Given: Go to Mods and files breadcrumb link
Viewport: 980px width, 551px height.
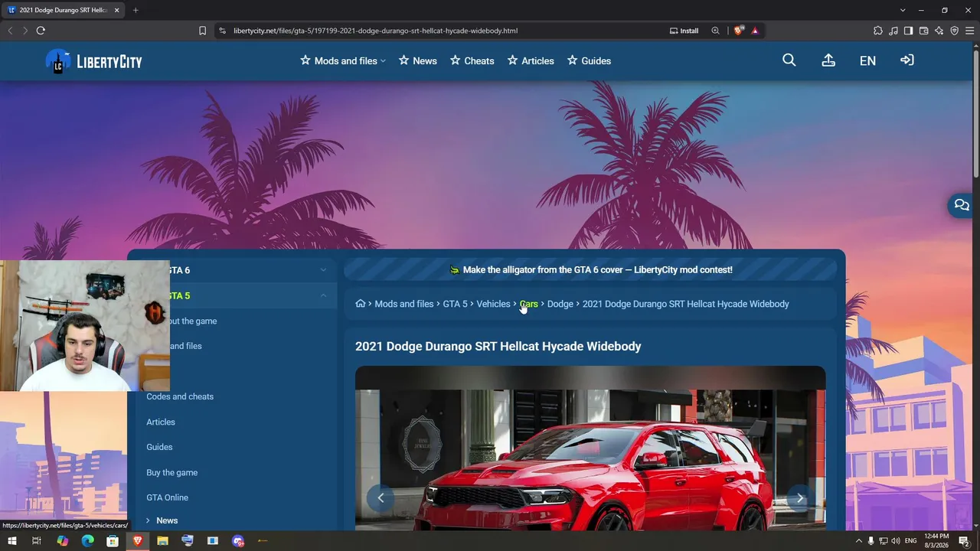Looking at the screenshot, I should pyautogui.click(x=404, y=304).
